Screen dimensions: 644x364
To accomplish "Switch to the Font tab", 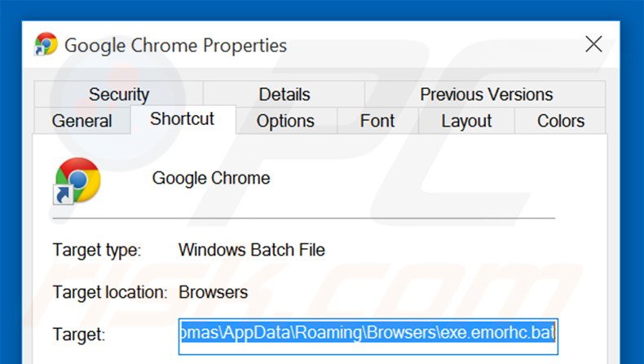I will pyautogui.click(x=377, y=122).
